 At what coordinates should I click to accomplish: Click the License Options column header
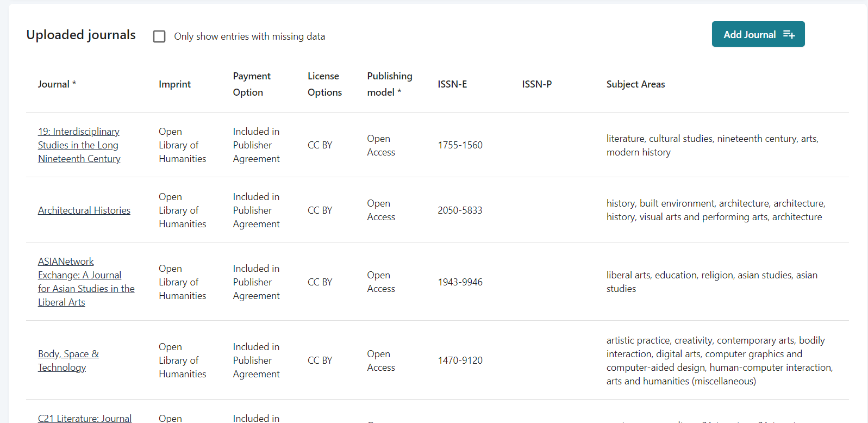point(324,84)
